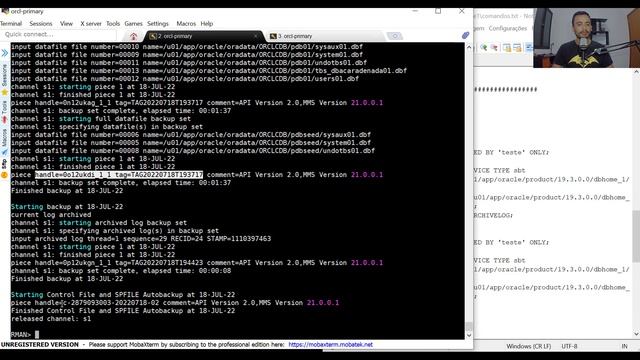Open the mobaxterm.mobatek.net link

coord(330,344)
